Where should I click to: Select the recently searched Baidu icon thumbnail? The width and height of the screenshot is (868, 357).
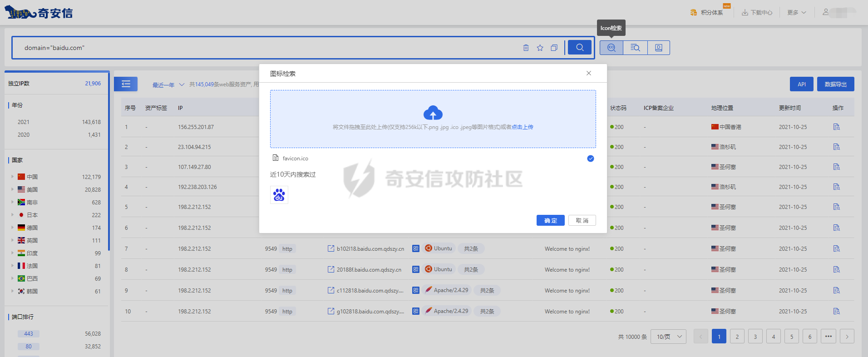pyautogui.click(x=279, y=195)
